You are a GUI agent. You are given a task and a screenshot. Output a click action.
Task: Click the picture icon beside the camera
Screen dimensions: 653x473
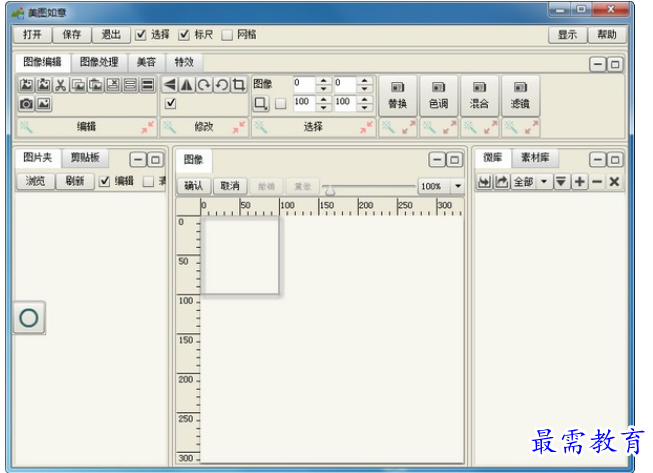[x=44, y=103]
